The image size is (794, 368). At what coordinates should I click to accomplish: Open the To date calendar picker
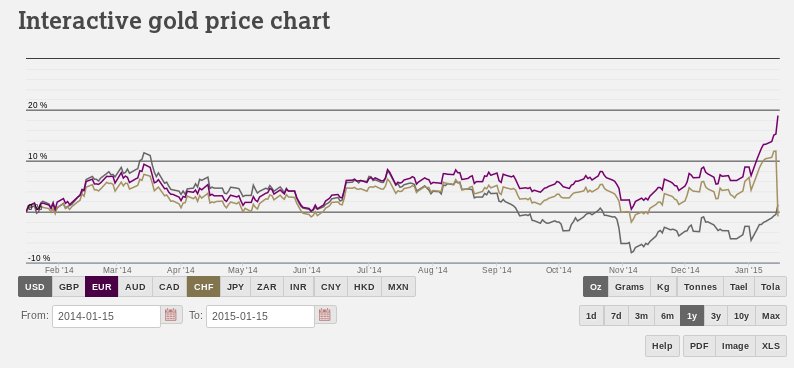tap(325, 315)
